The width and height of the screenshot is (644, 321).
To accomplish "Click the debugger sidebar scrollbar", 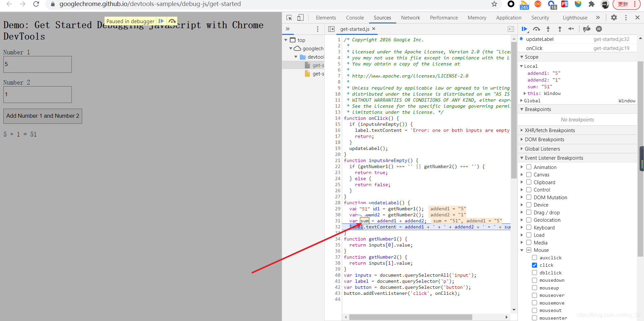I will (x=640, y=159).
